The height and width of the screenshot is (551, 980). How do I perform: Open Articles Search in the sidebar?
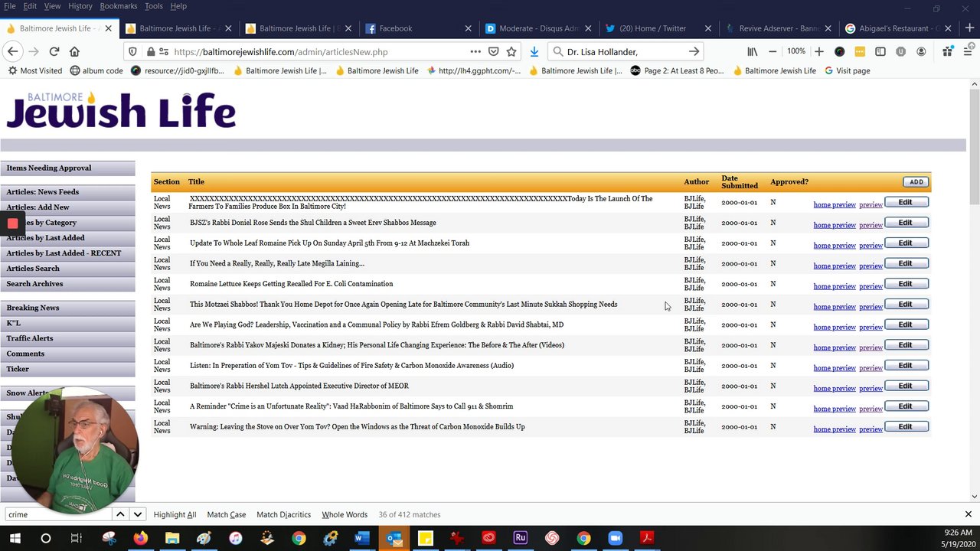pos(67,269)
